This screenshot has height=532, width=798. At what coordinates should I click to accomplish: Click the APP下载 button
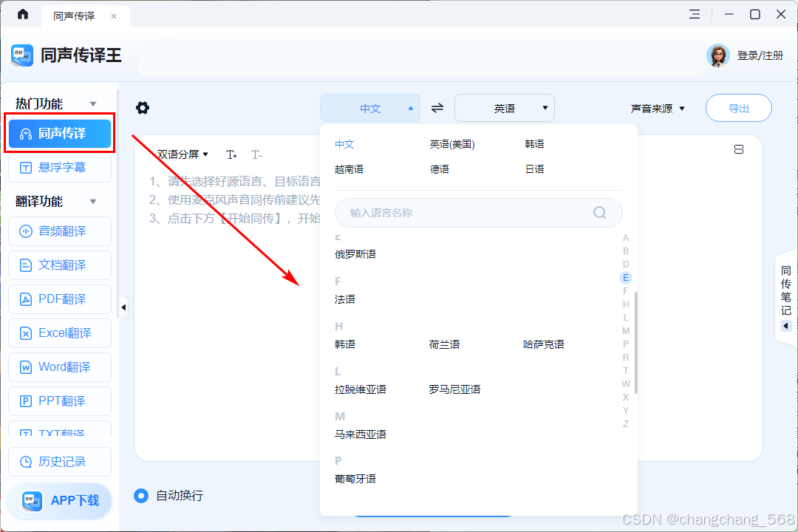point(60,501)
